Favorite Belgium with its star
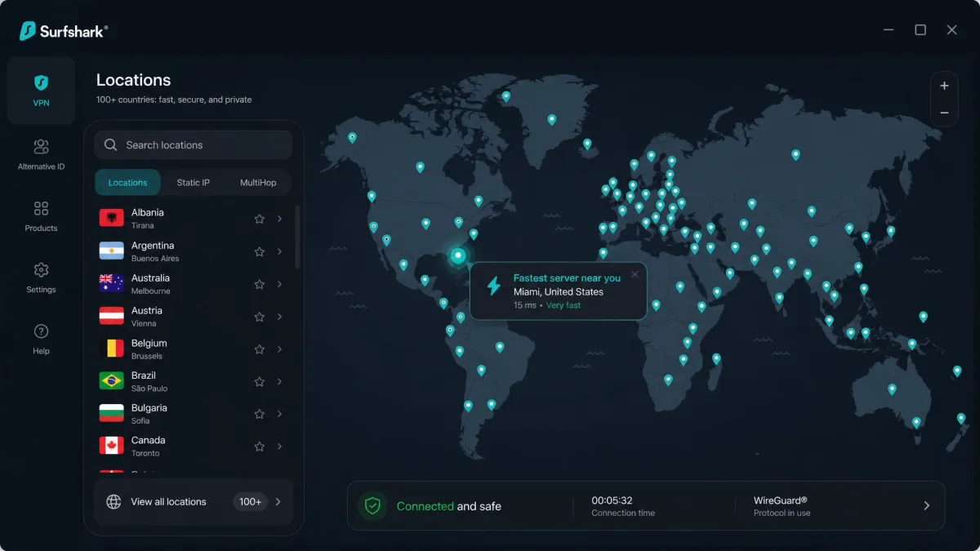980x551 pixels. click(x=259, y=349)
